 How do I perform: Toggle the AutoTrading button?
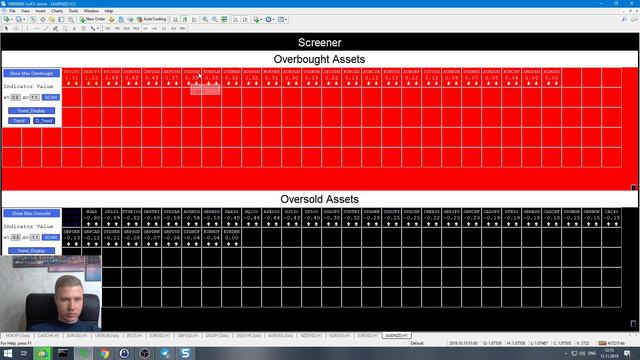coord(151,19)
